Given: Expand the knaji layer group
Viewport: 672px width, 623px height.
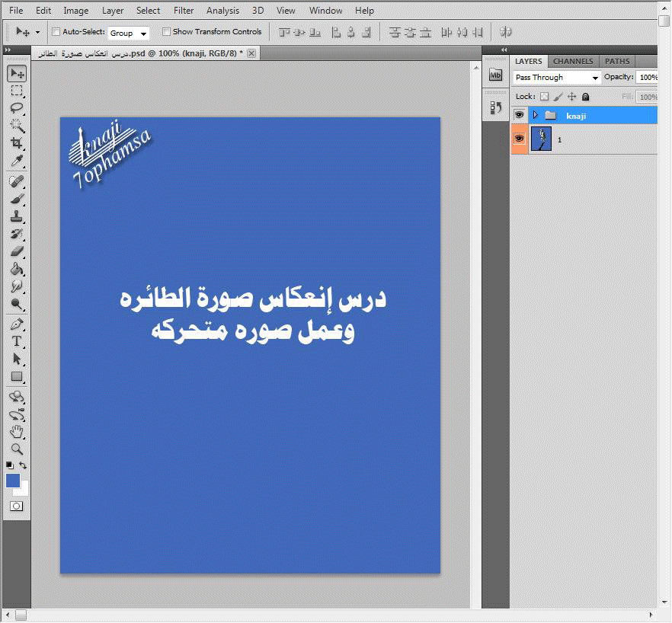Looking at the screenshot, I should [x=535, y=115].
